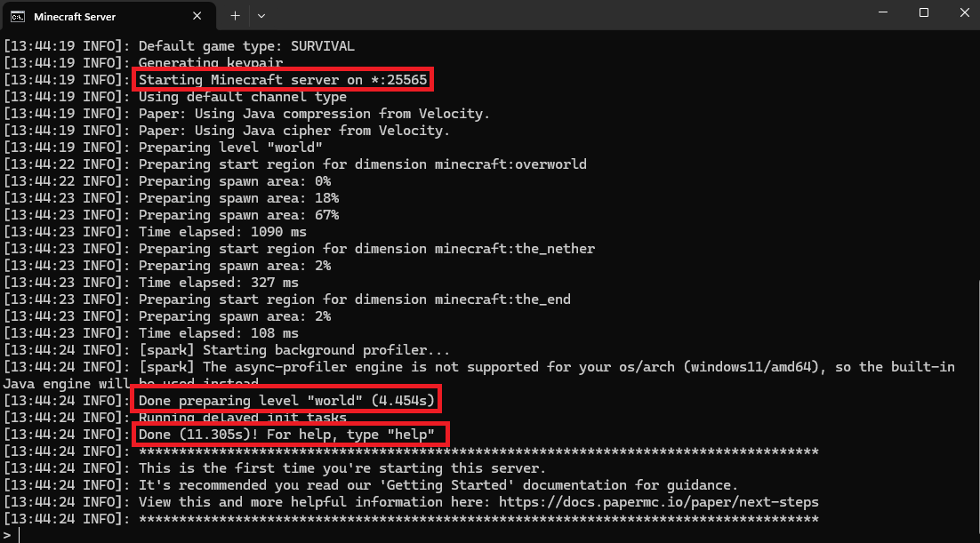The width and height of the screenshot is (980, 543).
Task: Click the "Using Java cipher from Velocity" line
Action: 314,131
